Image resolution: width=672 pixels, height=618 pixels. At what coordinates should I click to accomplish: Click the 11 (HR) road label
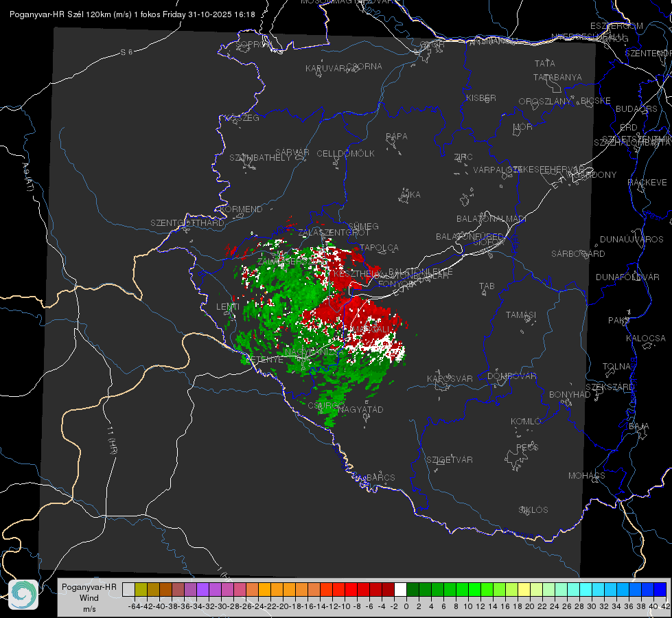[113, 439]
